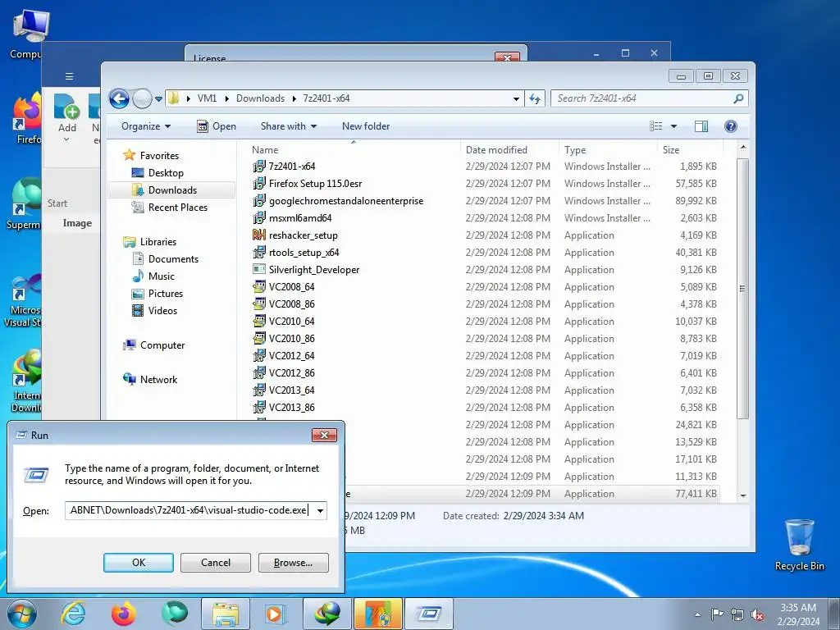Viewport: 840px width, 630px height.
Task: Open Firefox from the taskbar
Action: 123,614
